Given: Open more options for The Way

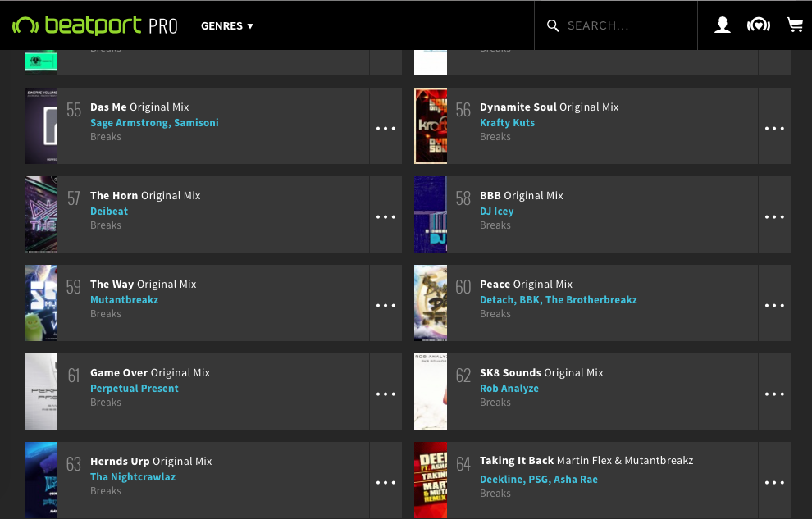Looking at the screenshot, I should (385, 305).
